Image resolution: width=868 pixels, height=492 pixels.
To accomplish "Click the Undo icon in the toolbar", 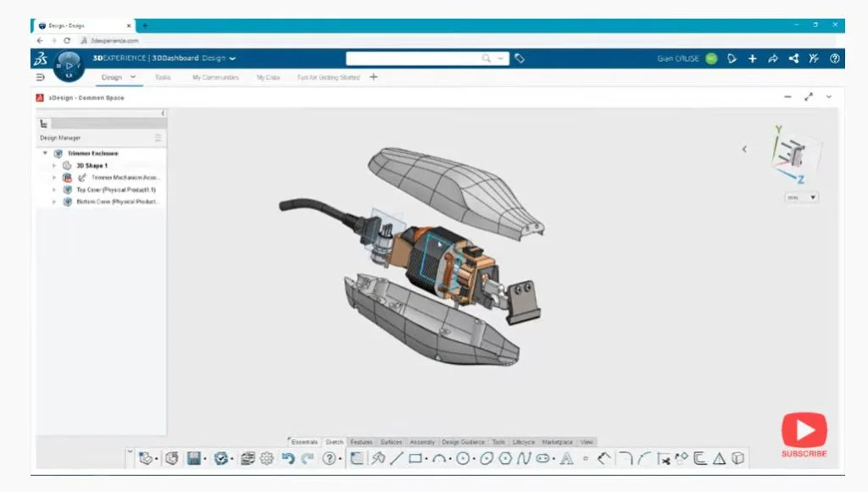I will point(288,458).
